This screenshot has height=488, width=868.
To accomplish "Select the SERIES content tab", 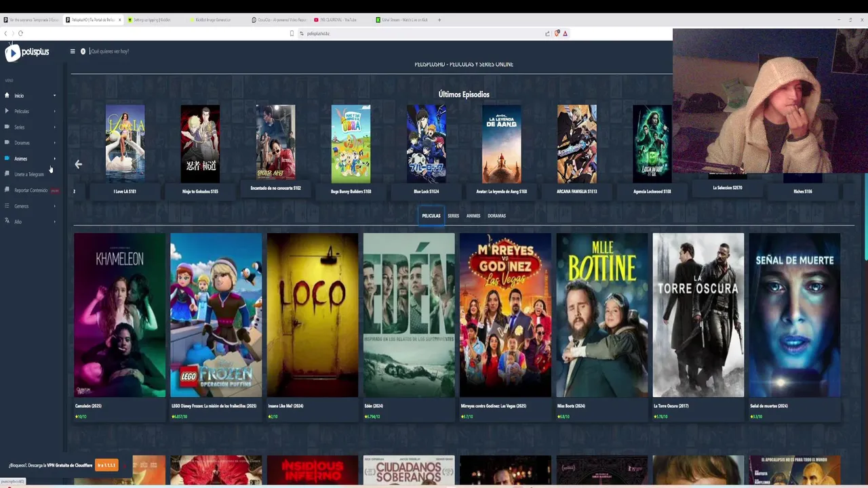I will 454,216.
